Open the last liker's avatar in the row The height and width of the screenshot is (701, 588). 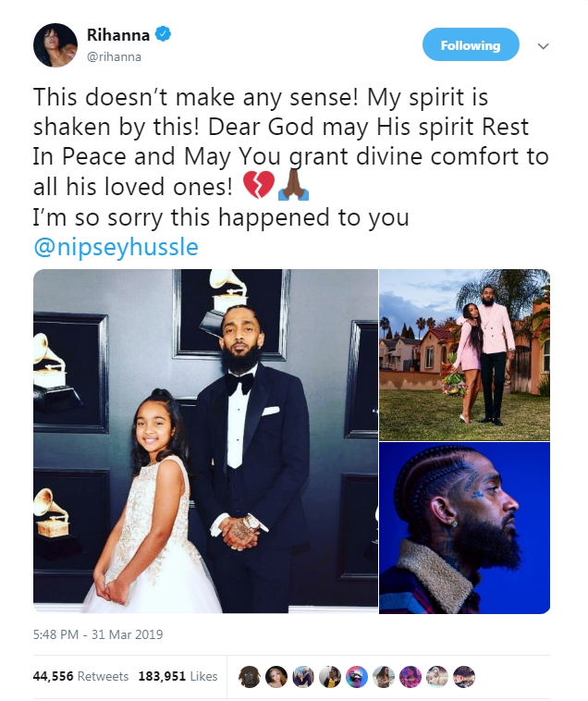coord(464,677)
